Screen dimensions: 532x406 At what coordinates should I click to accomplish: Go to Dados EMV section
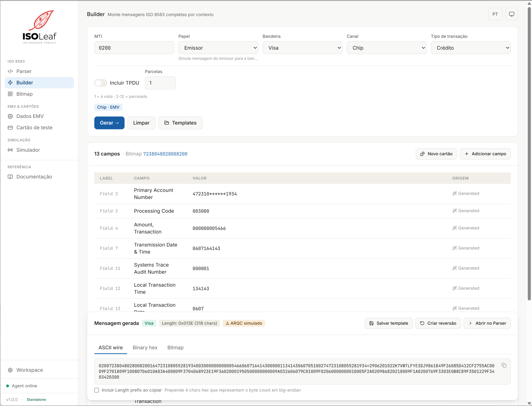(39, 116)
